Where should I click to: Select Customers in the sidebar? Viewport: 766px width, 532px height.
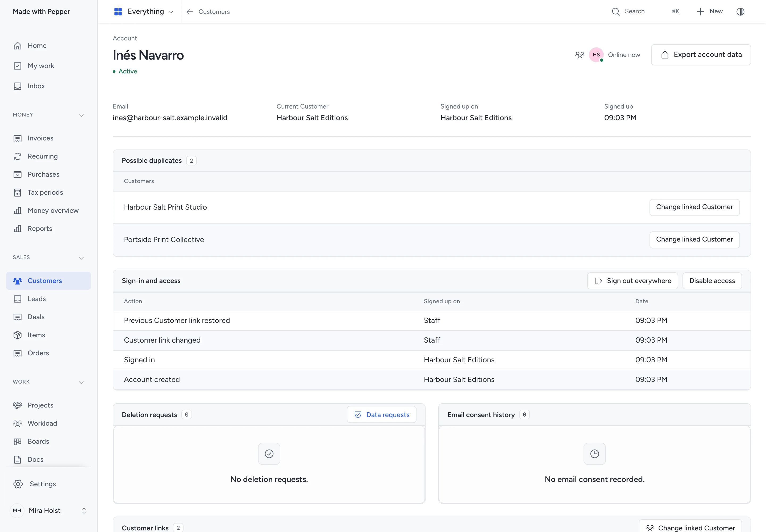(x=49, y=281)
